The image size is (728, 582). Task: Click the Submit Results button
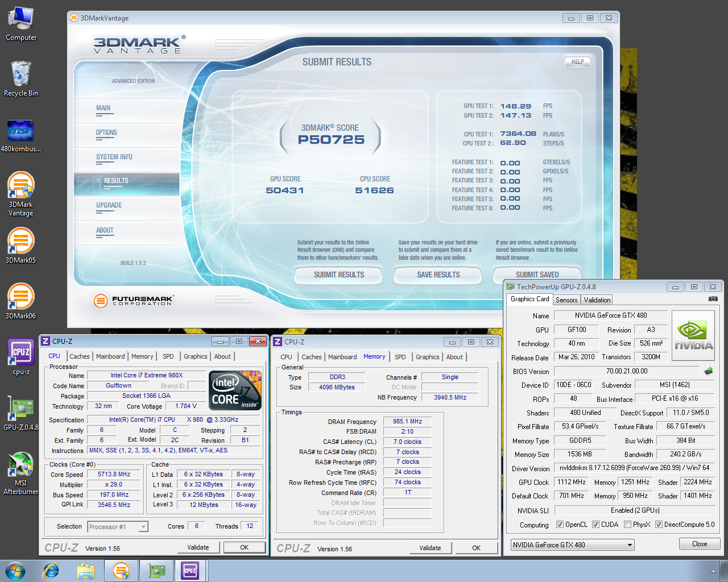pyautogui.click(x=339, y=275)
